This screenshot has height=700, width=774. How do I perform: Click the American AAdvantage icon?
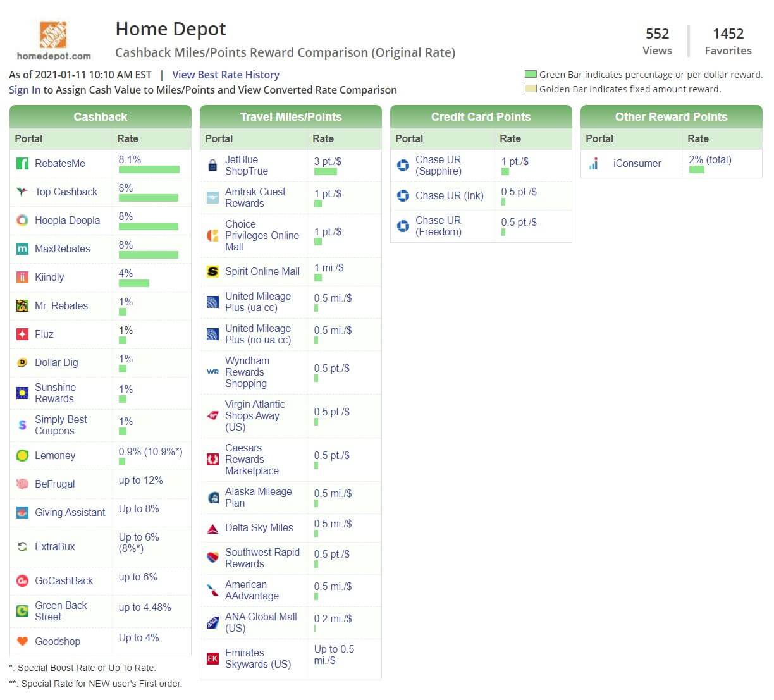click(x=212, y=590)
